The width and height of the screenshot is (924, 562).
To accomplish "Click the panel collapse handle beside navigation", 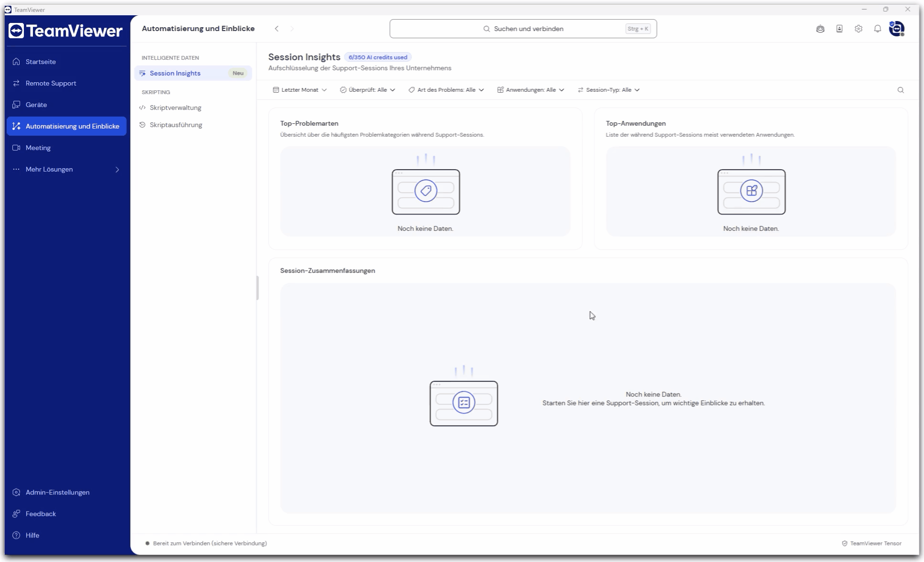I will pos(258,288).
